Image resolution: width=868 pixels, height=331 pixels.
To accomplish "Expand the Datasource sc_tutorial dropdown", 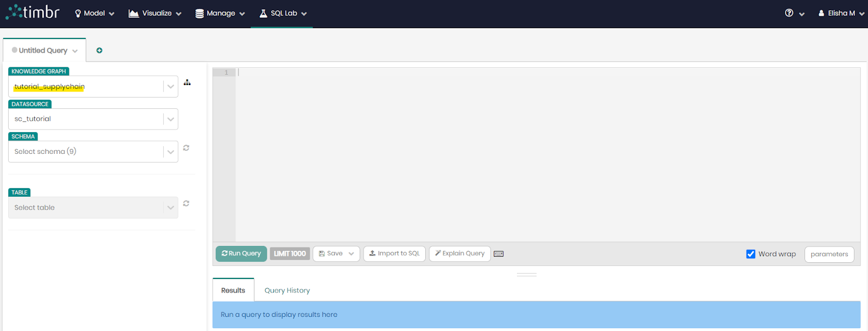I will tap(170, 119).
